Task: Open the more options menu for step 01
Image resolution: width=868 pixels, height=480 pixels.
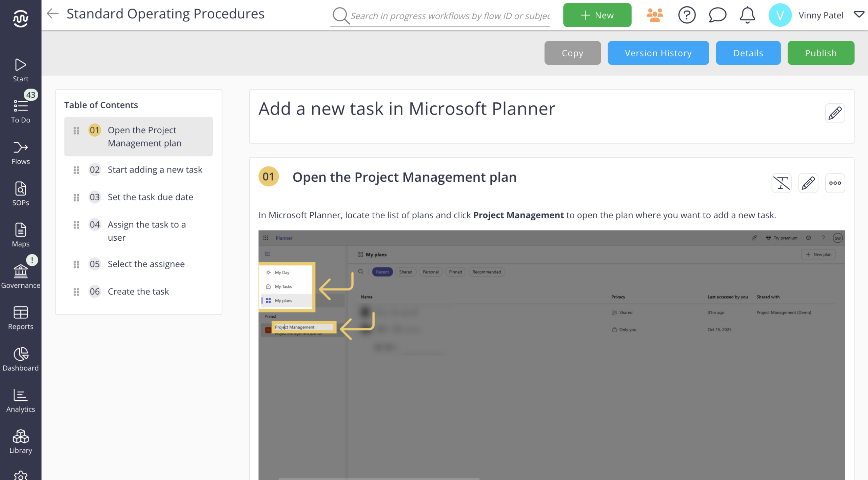Action: (x=835, y=183)
